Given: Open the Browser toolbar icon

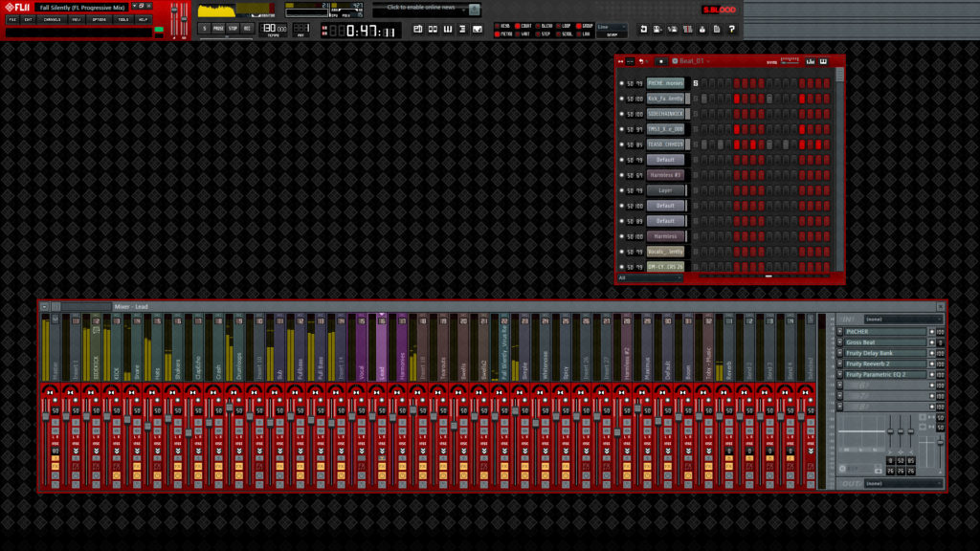Looking at the screenshot, I should (x=461, y=31).
